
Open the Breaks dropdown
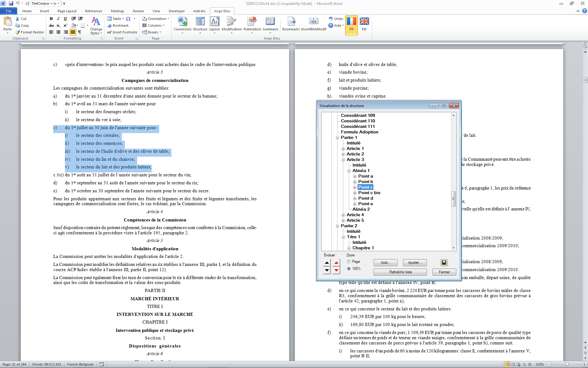pos(152,32)
